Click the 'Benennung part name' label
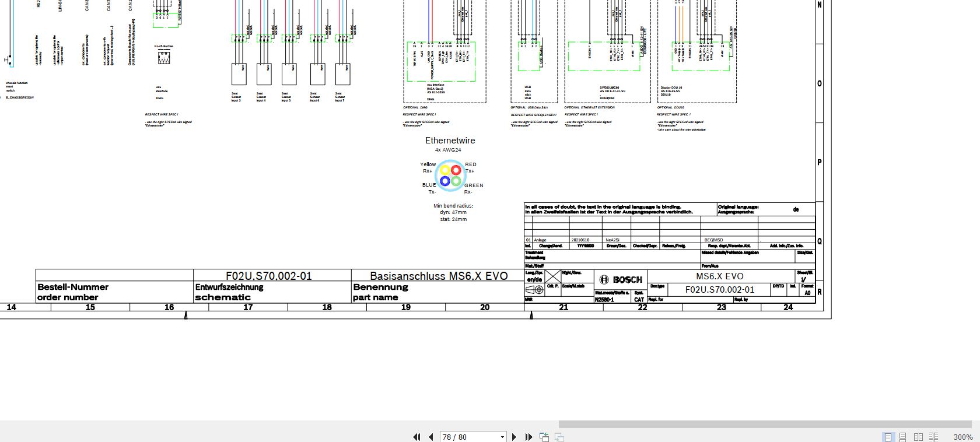The image size is (980, 442). pyautogui.click(x=380, y=292)
